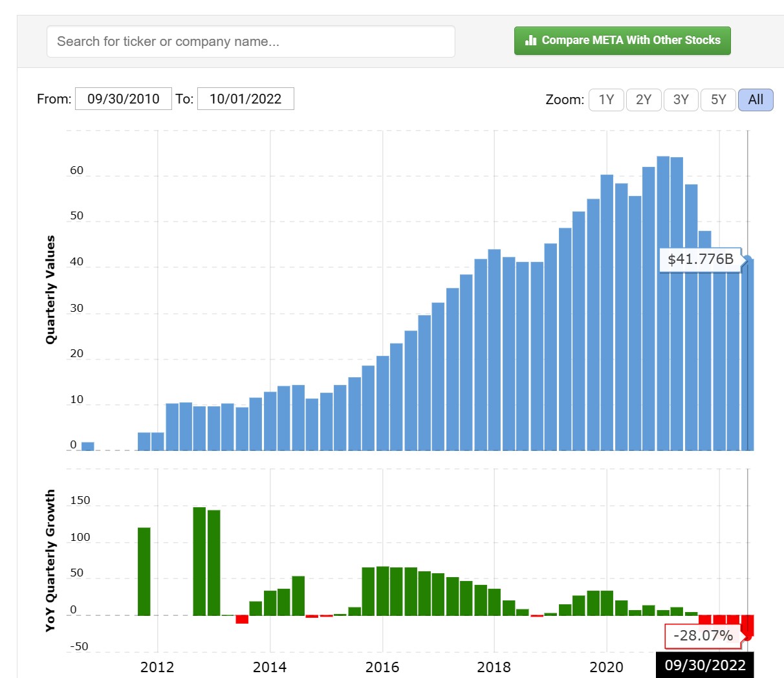Click the Quarterly Values axis title
The image size is (784, 678).
(x=50, y=289)
